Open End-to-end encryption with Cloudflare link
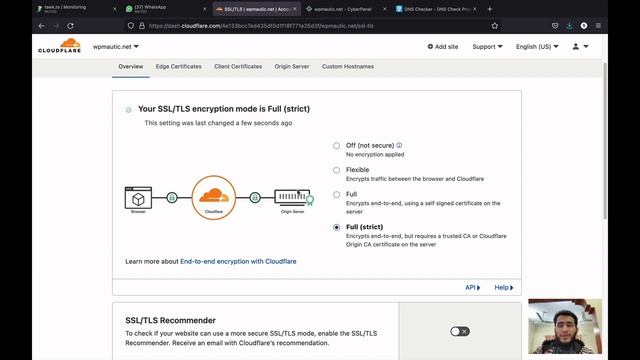Viewport: 640px width, 360px height. click(238, 261)
